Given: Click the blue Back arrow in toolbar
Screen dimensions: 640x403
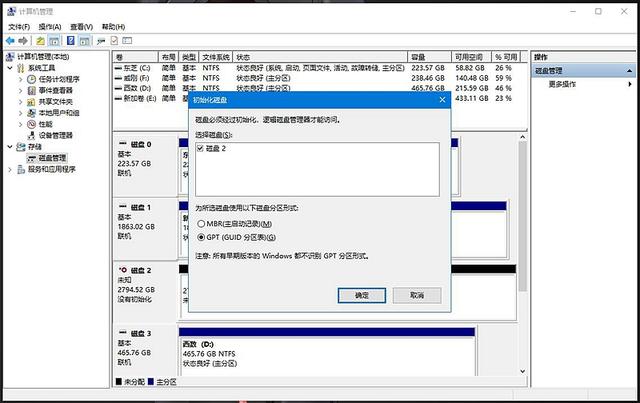Looking at the screenshot, I should point(10,41).
